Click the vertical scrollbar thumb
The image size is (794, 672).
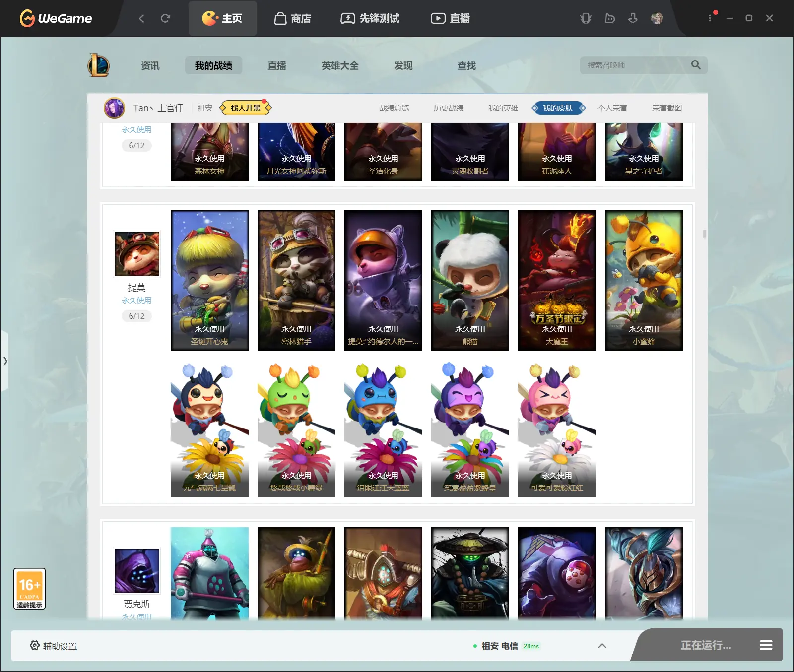click(705, 234)
